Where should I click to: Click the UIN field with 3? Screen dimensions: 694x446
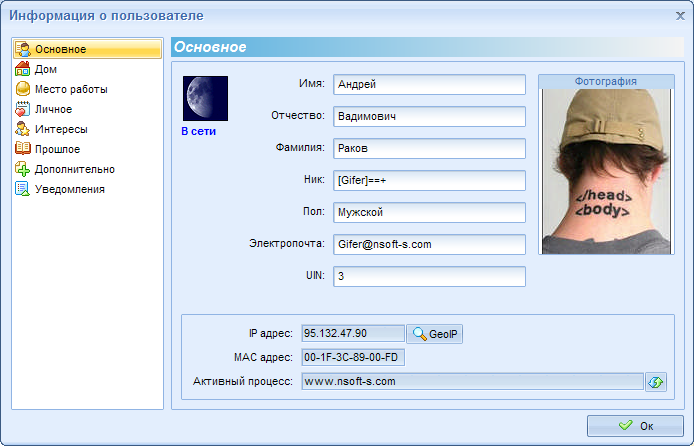point(429,277)
